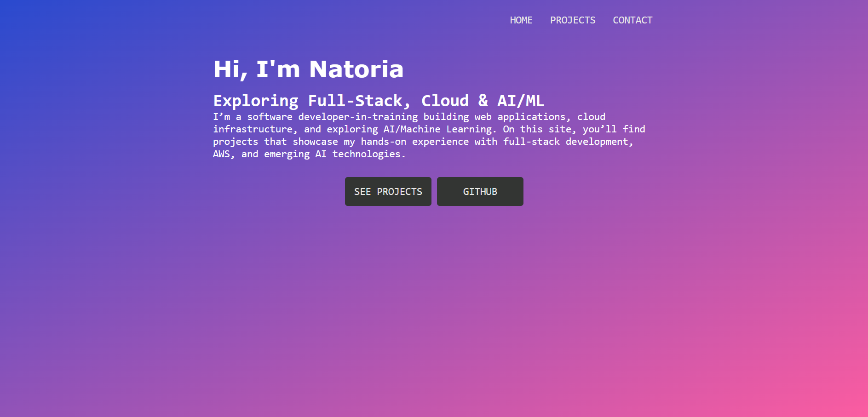Click "AI/Machine Learning" in the paragraph

[439, 129]
